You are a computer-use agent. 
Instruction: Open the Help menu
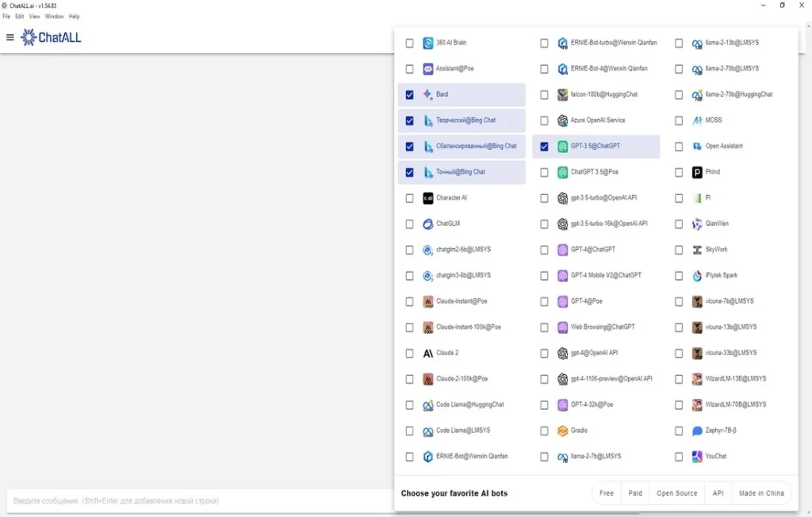click(x=74, y=17)
